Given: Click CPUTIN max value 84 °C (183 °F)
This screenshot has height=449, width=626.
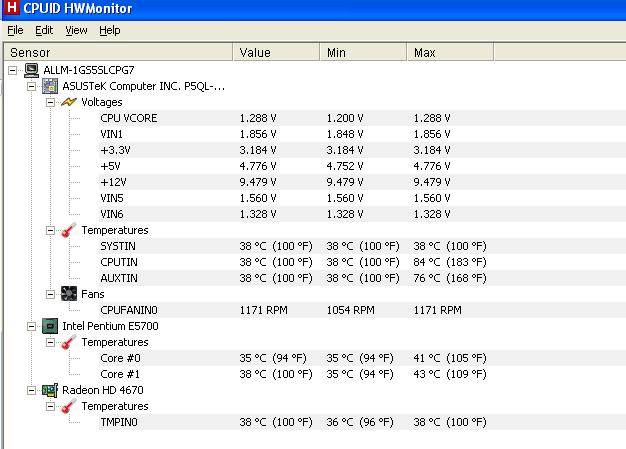Looking at the screenshot, I should (450, 262).
